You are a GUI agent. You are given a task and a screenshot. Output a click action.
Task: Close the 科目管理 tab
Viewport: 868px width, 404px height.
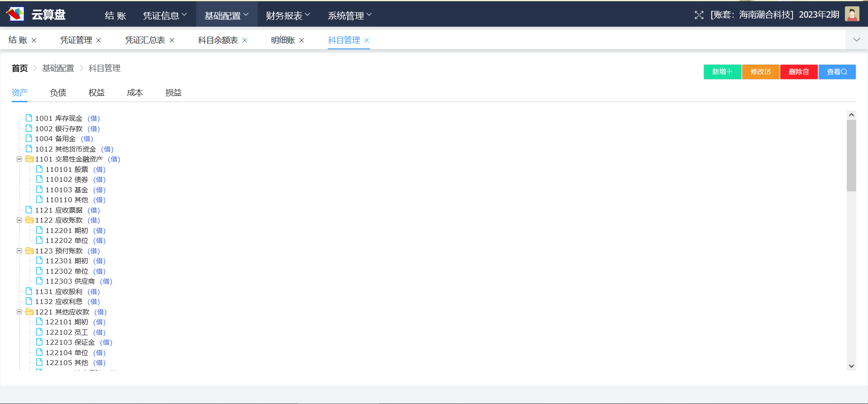pos(367,40)
